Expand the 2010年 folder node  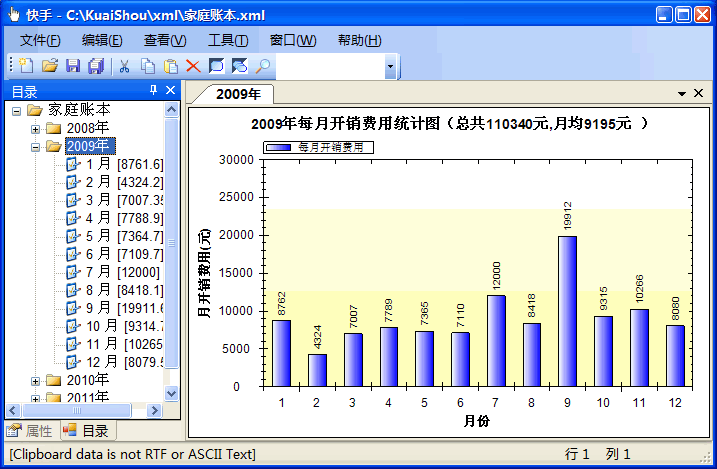point(36,380)
